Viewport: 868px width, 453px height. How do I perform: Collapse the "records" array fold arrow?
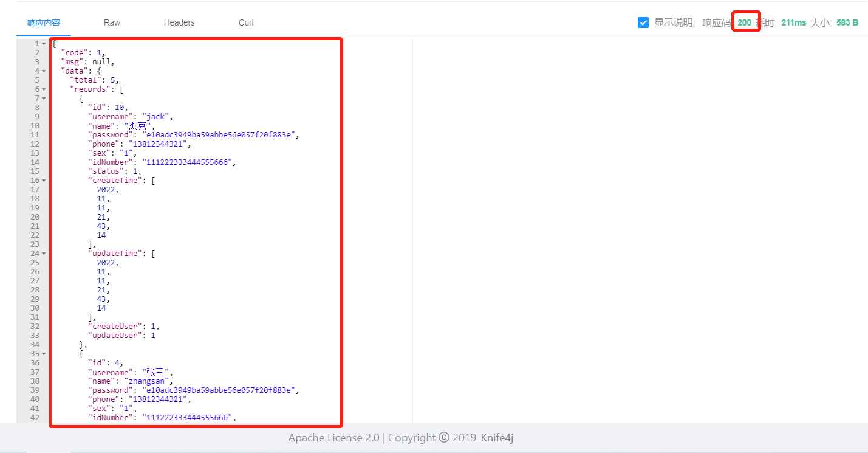click(44, 89)
